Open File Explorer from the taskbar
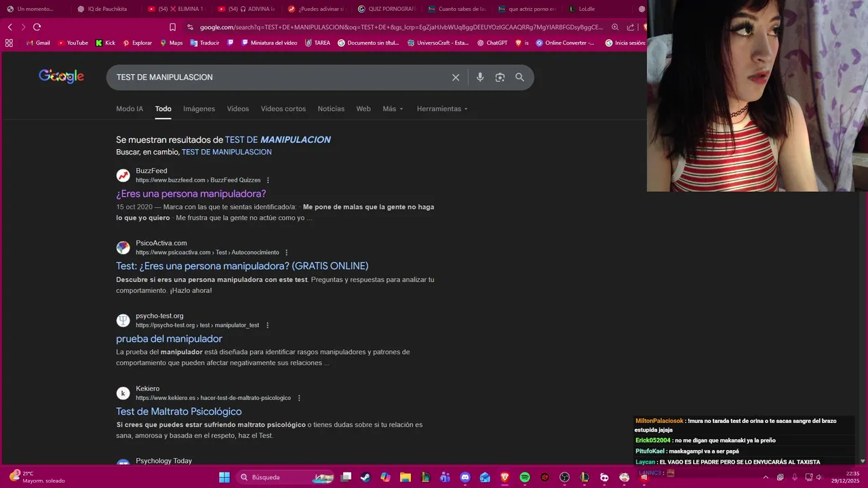Screen dimensions: 868x488 [x=405, y=477]
